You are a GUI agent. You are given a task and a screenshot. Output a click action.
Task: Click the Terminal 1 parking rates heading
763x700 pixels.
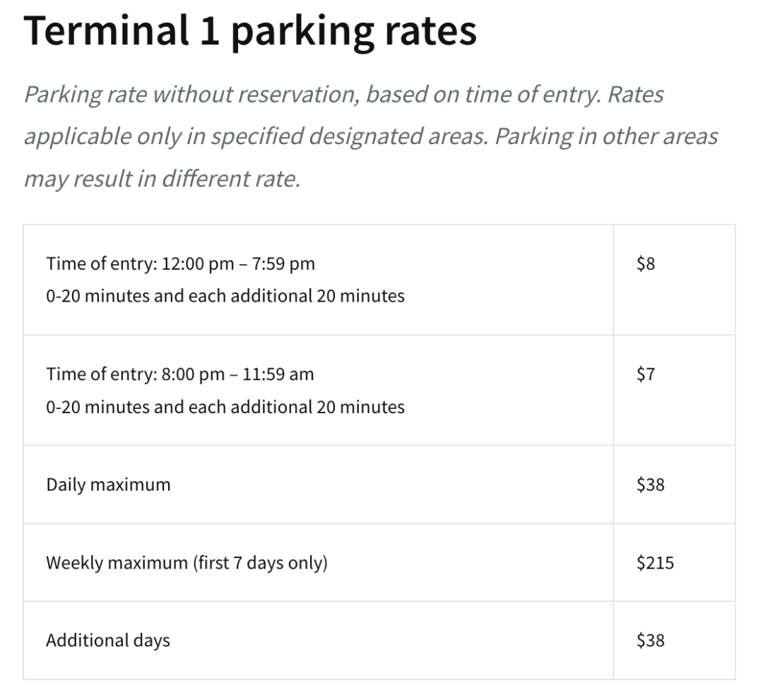click(x=250, y=32)
